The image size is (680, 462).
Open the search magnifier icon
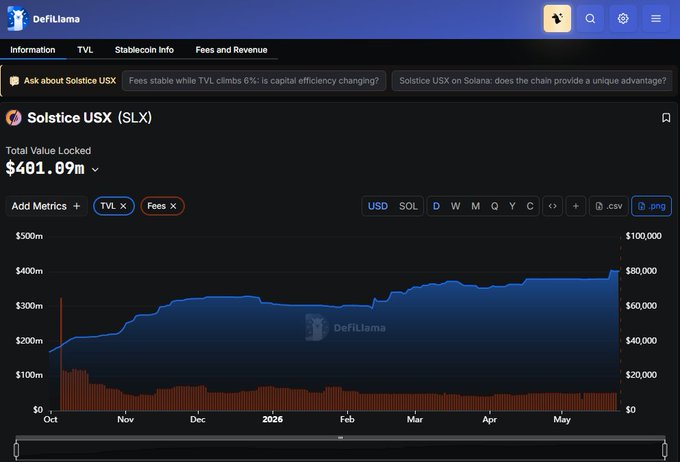[590, 19]
